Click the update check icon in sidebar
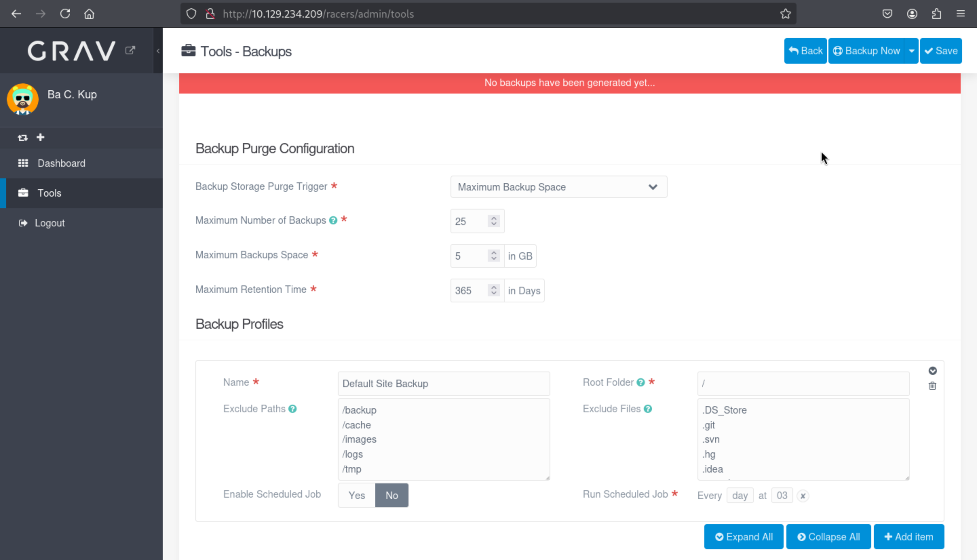 22,138
